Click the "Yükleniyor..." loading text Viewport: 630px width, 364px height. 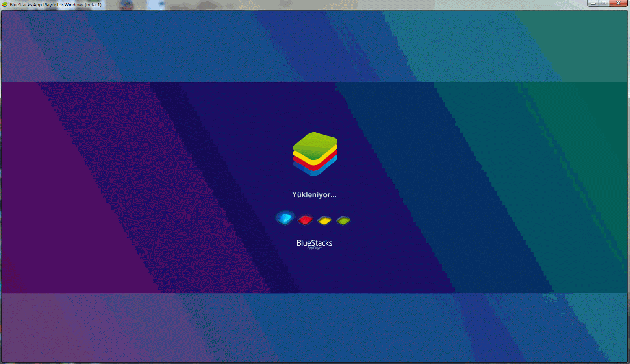(x=314, y=194)
